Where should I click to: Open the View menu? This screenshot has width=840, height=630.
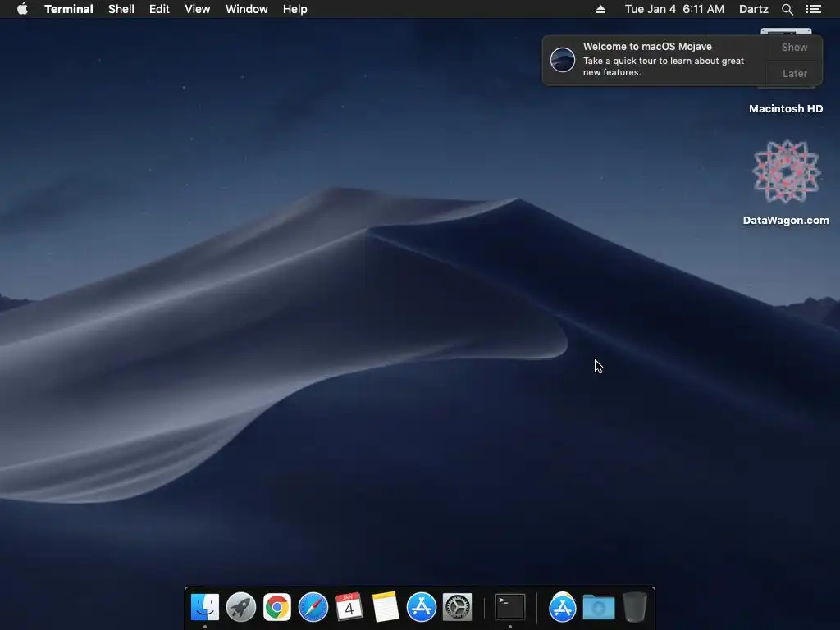tap(197, 9)
